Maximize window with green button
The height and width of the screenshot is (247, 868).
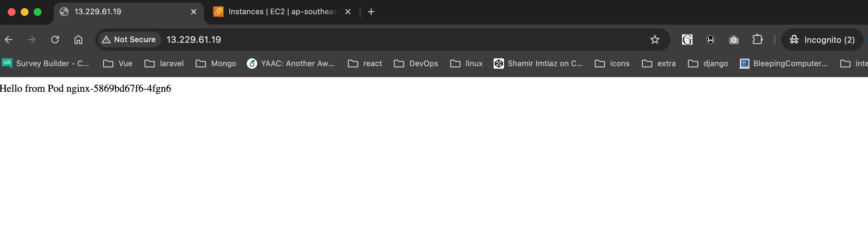coord(38,12)
